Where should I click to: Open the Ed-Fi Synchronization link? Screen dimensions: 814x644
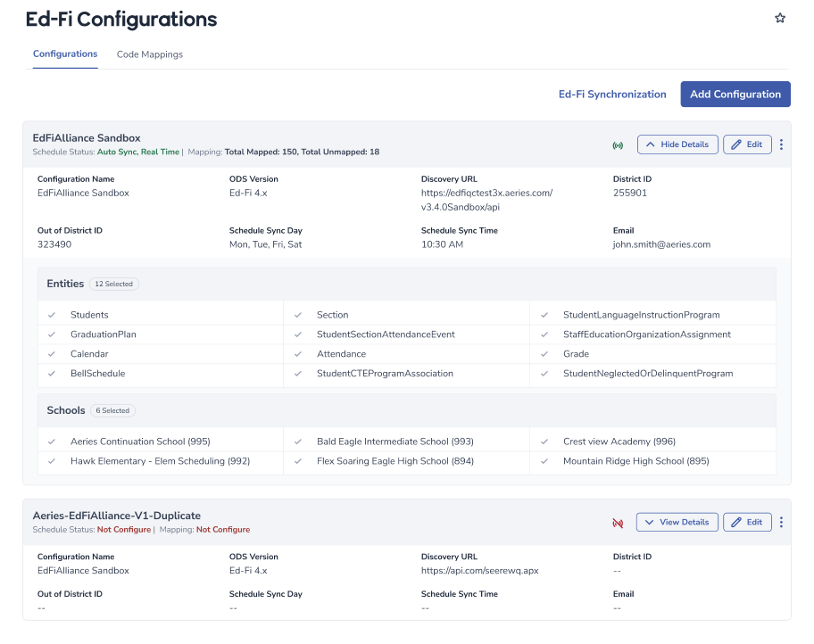coord(612,95)
